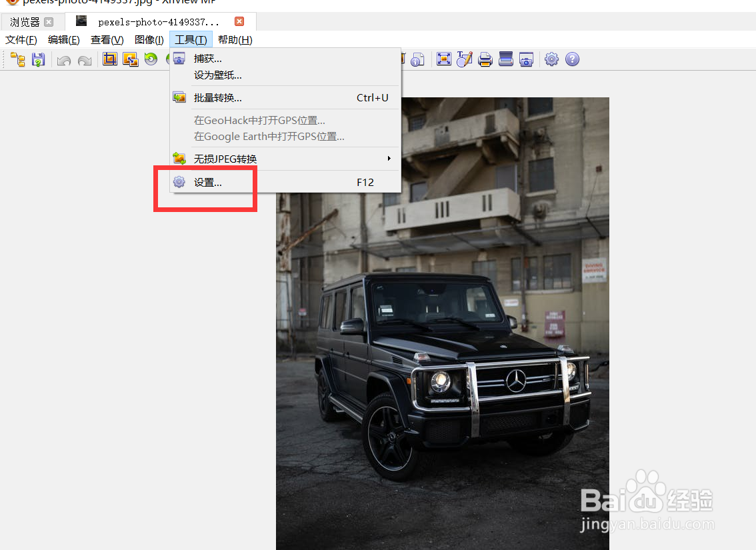Select the pexels-photo-4149337 image tab
The width and height of the screenshot is (756, 550).
point(158,22)
